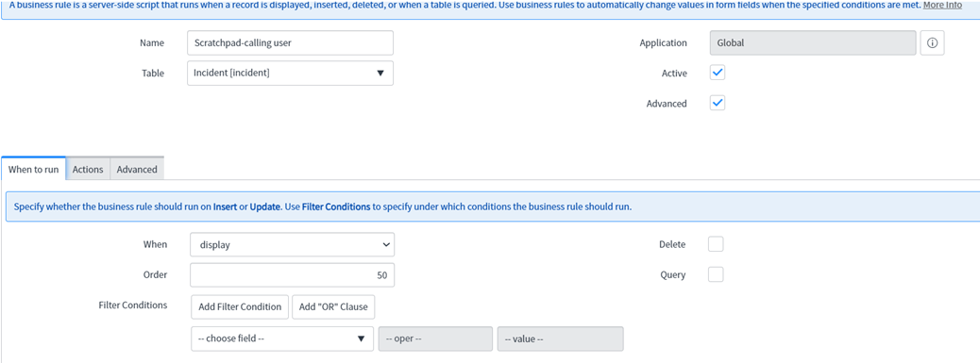Click the value field in filter conditions
This screenshot has width=980, height=363.
coord(560,338)
